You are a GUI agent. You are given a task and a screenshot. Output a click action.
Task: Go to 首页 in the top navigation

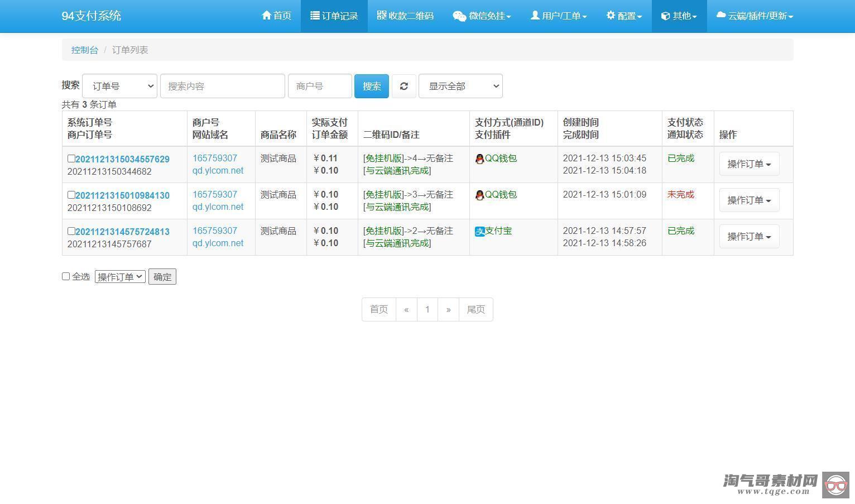276,16
